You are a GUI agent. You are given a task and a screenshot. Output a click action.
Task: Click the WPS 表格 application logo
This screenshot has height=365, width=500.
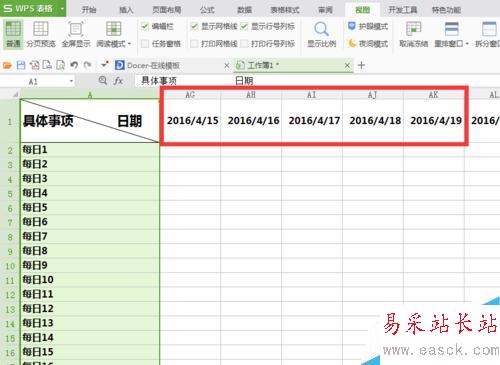tap(28, 8)
